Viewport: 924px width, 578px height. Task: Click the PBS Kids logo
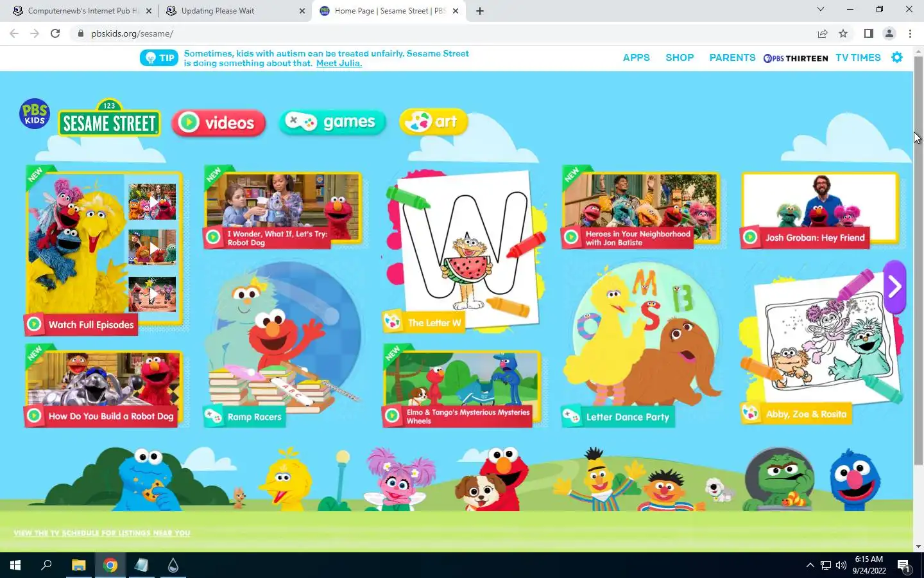(35, 114)
